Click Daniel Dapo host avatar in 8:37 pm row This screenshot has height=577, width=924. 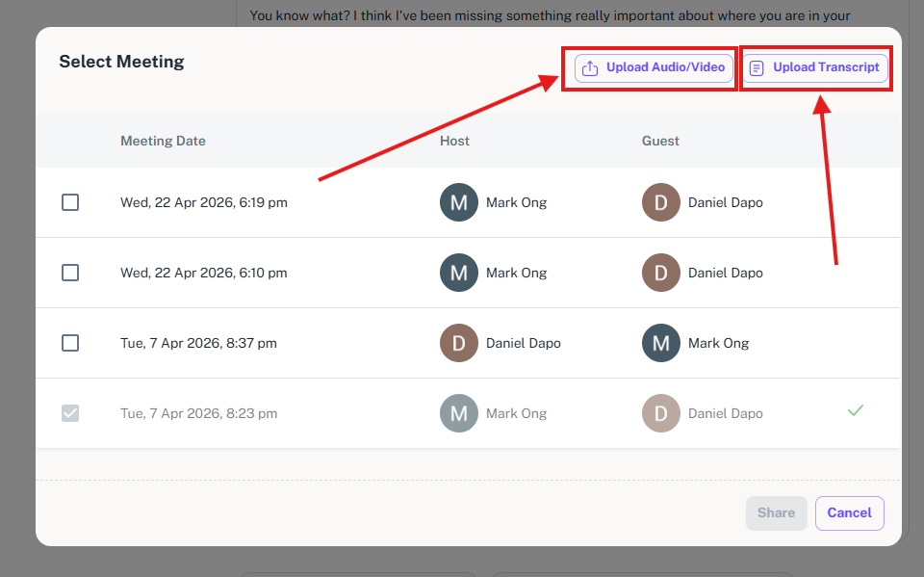[458, 343]
